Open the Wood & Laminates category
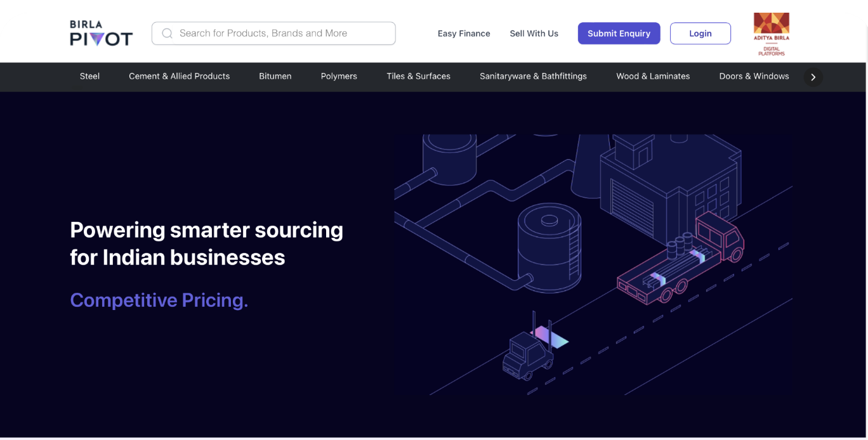This screenshot has width=868, height=440. pyautogui.click(x=653, y=76)
